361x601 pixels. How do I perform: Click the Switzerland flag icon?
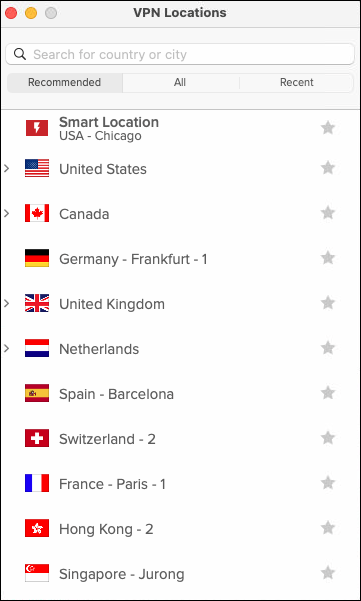37,438
